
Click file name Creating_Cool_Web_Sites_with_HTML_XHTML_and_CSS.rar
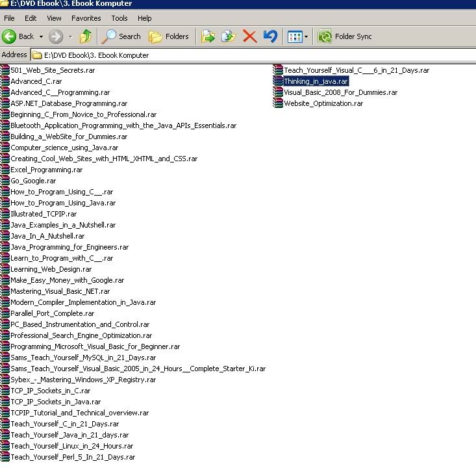[104, 159]
